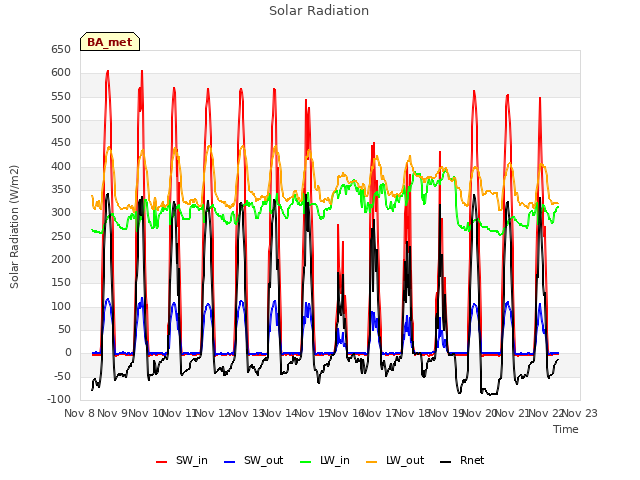The image size is (640, 480).
Task: Click the Solar Radiation chart title
Action: 319,11
